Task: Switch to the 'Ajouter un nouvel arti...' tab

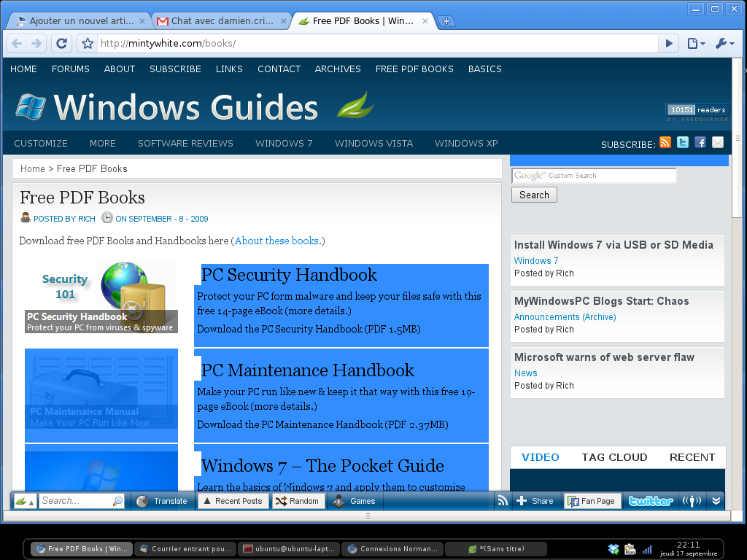Action: tap(79, 21)
